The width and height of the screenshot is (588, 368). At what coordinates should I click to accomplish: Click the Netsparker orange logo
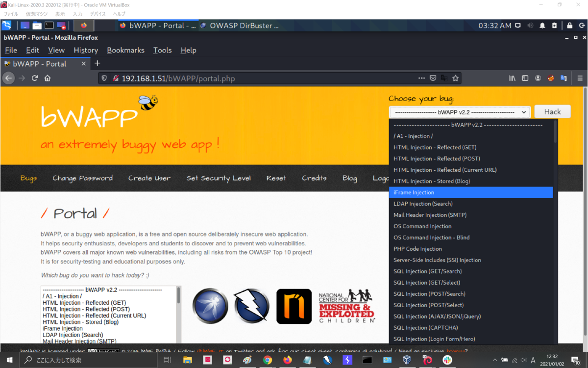(294, 306)
